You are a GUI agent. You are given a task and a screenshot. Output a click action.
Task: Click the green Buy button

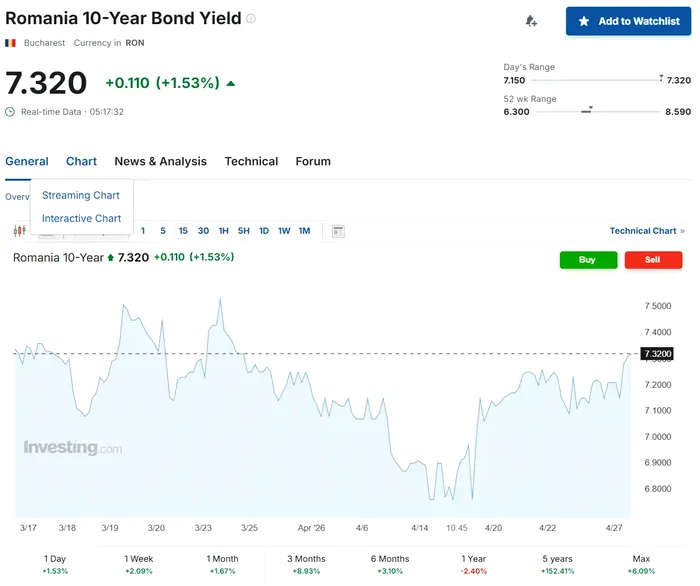coord(587,259)
